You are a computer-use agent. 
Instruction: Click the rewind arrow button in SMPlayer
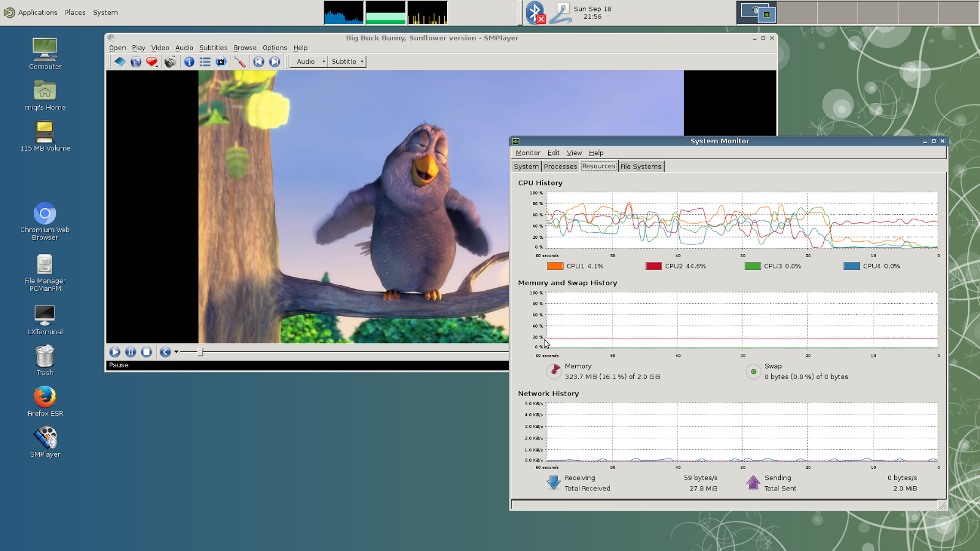(165, 352)
